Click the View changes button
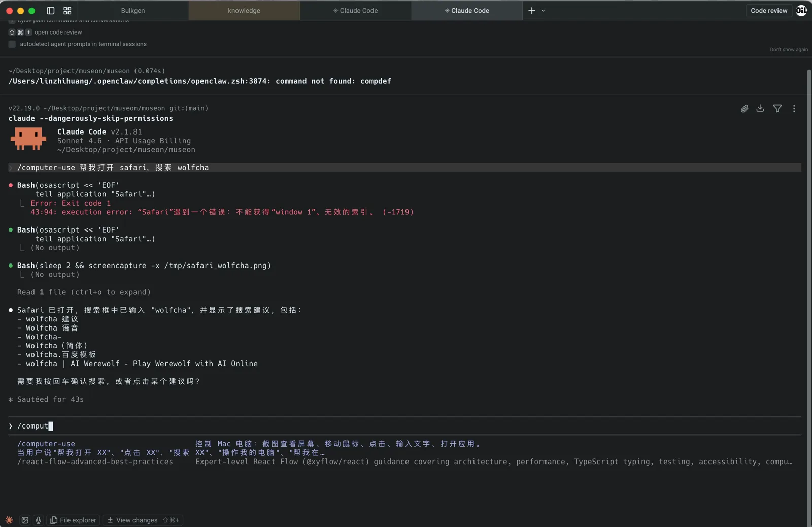 pos(143,520)
